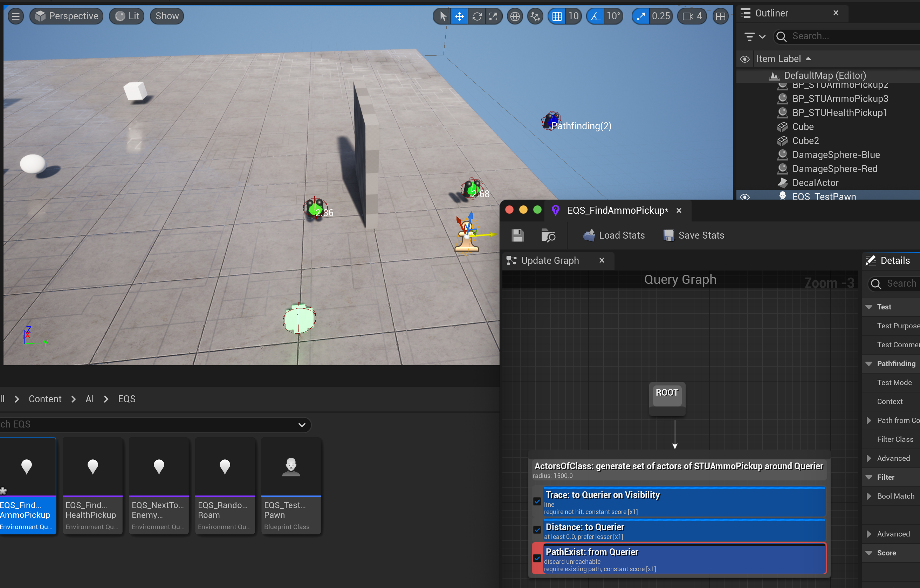Toggle PathExist from Querier test checkbox
The height and width of the screenshot is (588, 920).
(x=537, y=558)
